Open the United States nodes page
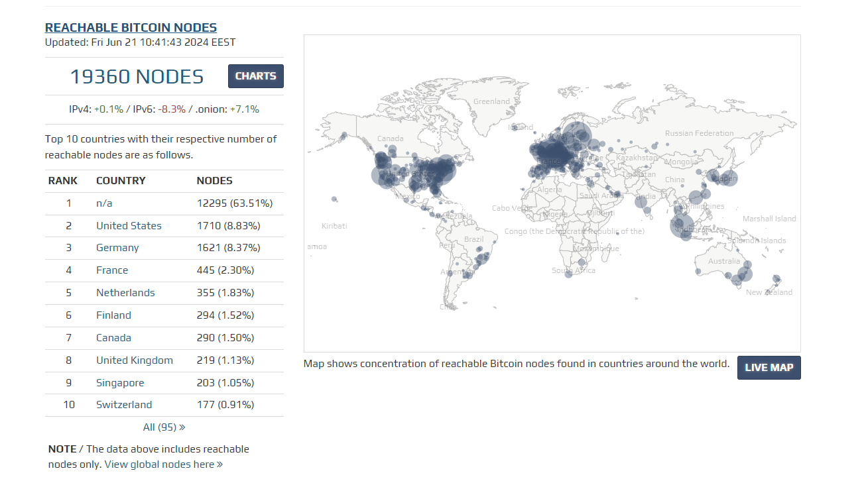Viewport: 868px width, 487px height. (x=129, y=225)
